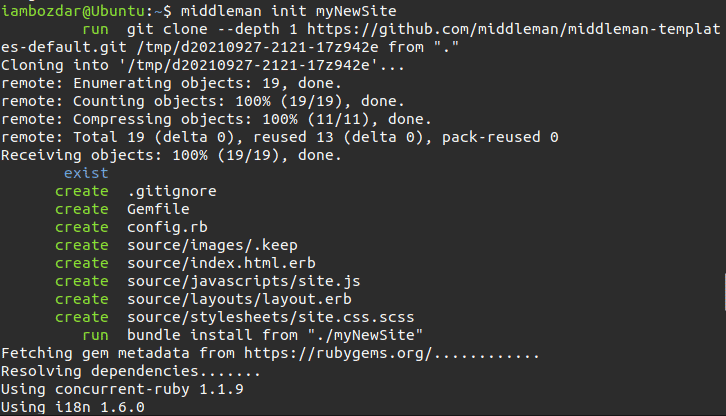Image resolution: width=726 pixels, height=416 pixels.
Task: Click the rubygems.org URL
Action: 338,353
